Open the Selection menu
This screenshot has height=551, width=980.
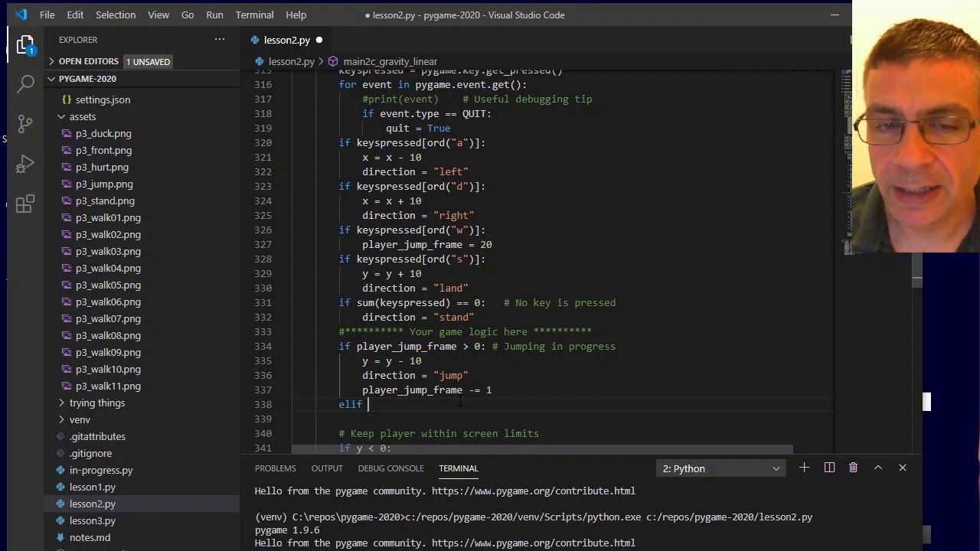pyautogui.click(x=116, y=15)
